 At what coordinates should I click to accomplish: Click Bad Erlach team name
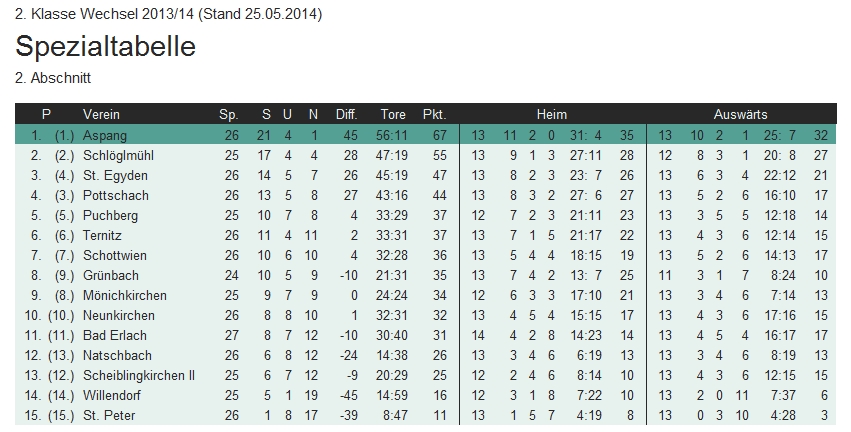113,335
